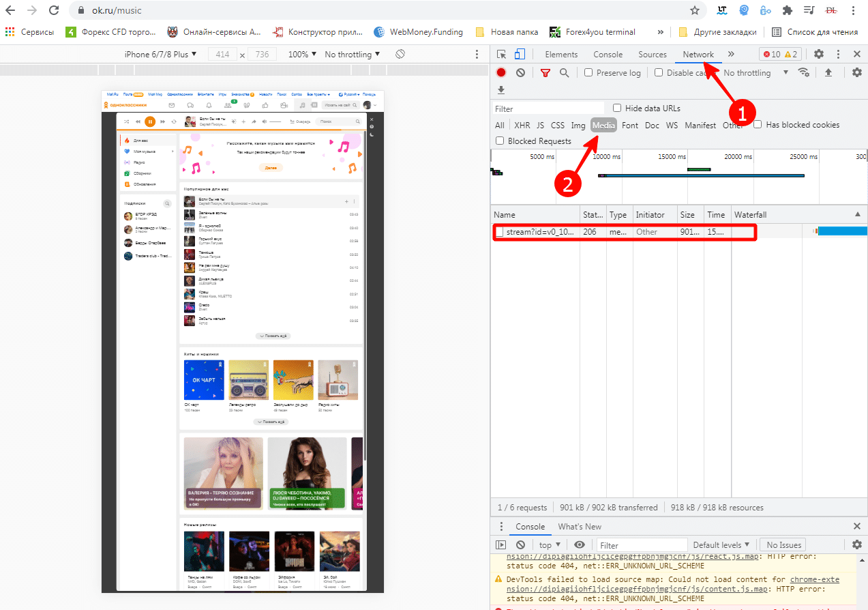The height and width of the screenshot is (610, 868).
Task: Toggle device toolbar icon
Action: click(x=520, y=55)
